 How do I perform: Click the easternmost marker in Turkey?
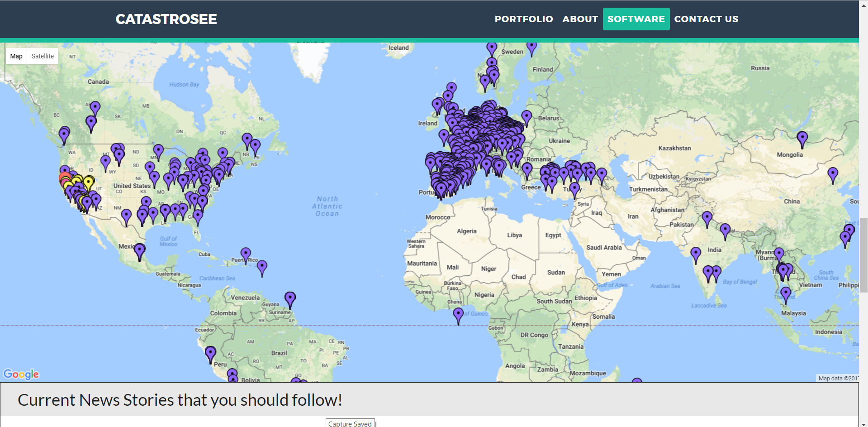602,176
